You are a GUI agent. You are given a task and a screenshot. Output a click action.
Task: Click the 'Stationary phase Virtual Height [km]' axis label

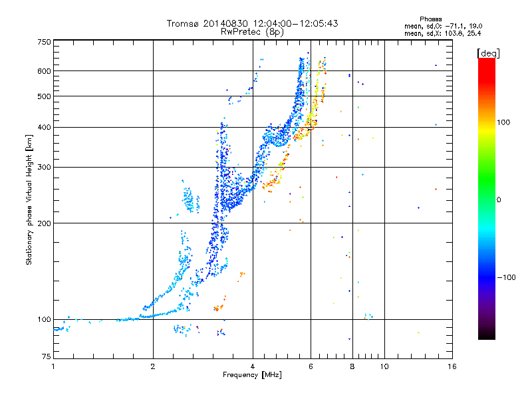click(x=29, y=200)
